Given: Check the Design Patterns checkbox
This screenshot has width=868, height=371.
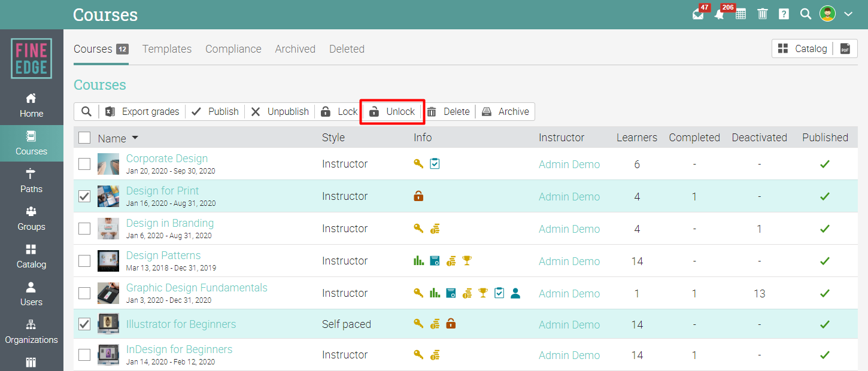Looking at the screenshot, I should tap(84, 260).
